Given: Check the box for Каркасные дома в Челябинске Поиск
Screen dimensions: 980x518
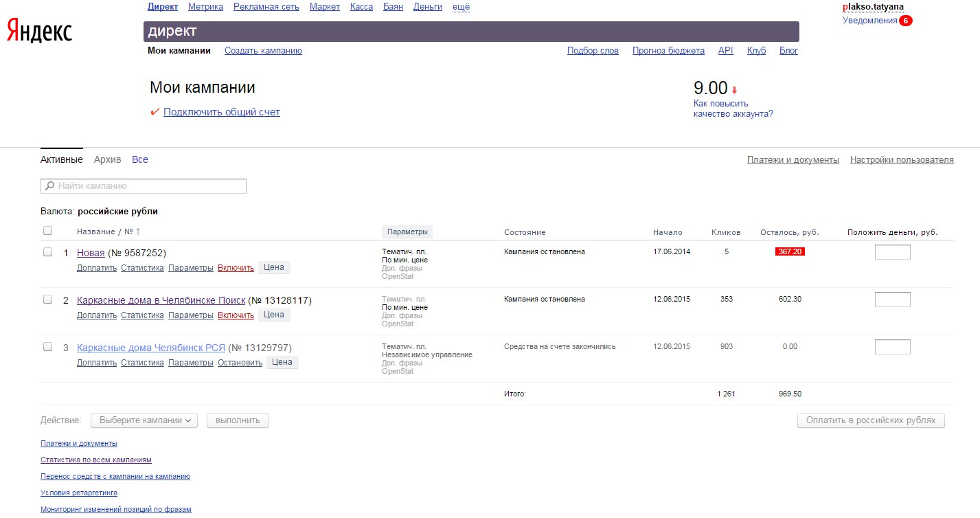Looking at the screenshot, I should click(x=47, y=300).
